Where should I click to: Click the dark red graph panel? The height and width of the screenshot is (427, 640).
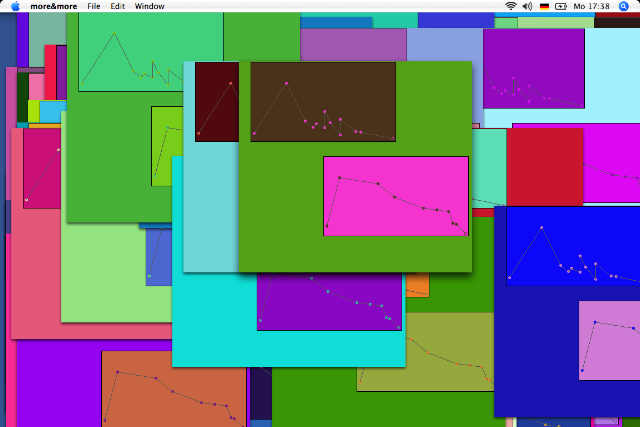click(217, 102)
